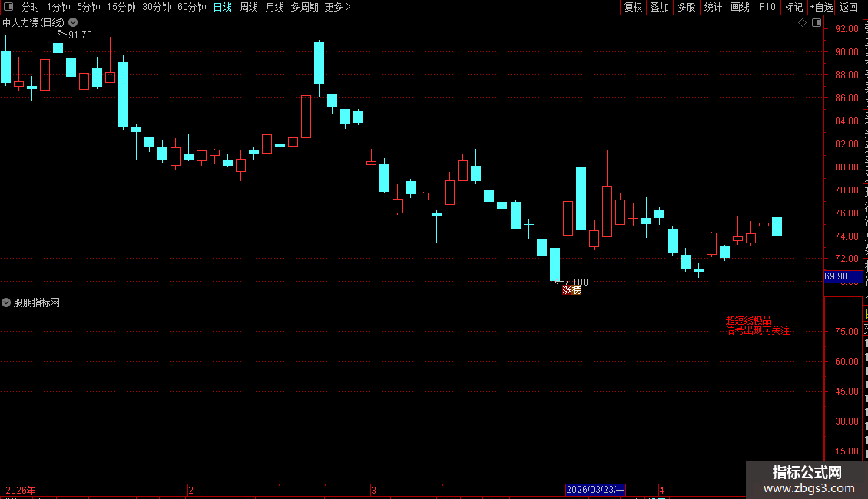Switch to 分时 intraday view
This screenshot has width=868, height=499.
[31, 7]
